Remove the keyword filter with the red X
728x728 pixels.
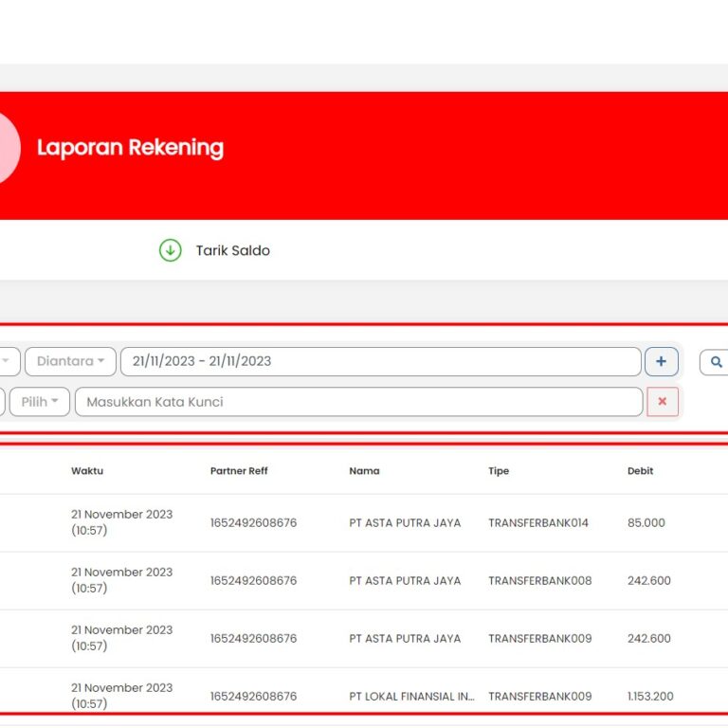662,402
